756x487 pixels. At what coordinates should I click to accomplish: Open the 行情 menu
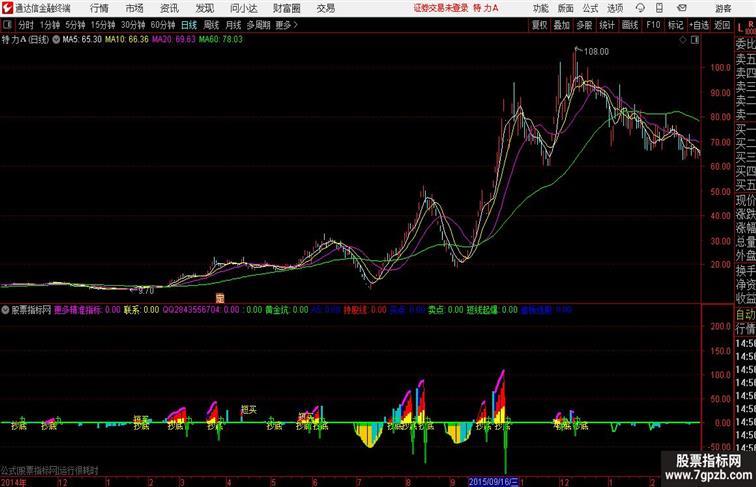pos(99,8)
